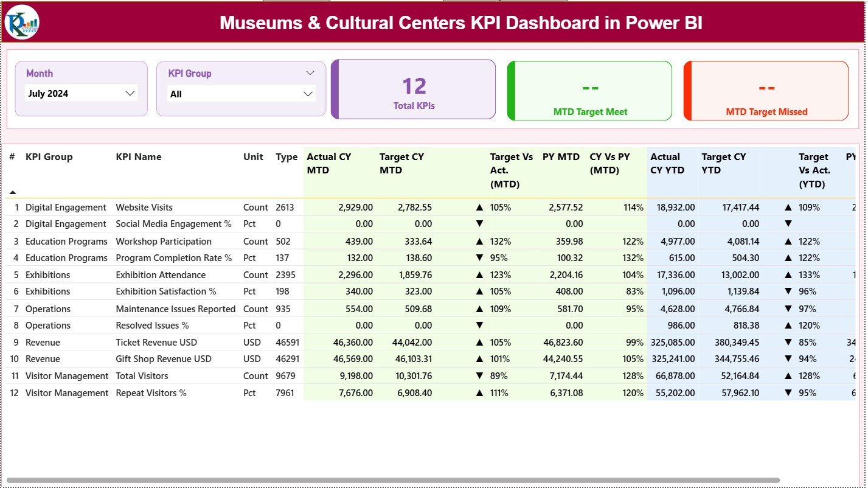Click the down-arrow beside Social Media Engagement %

tap(480, 224)
